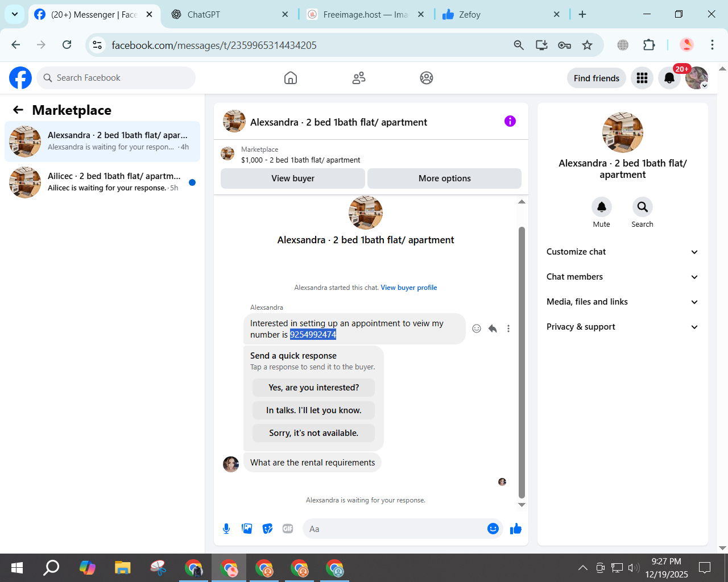Send a thumbs-up like

coord(516,529)
